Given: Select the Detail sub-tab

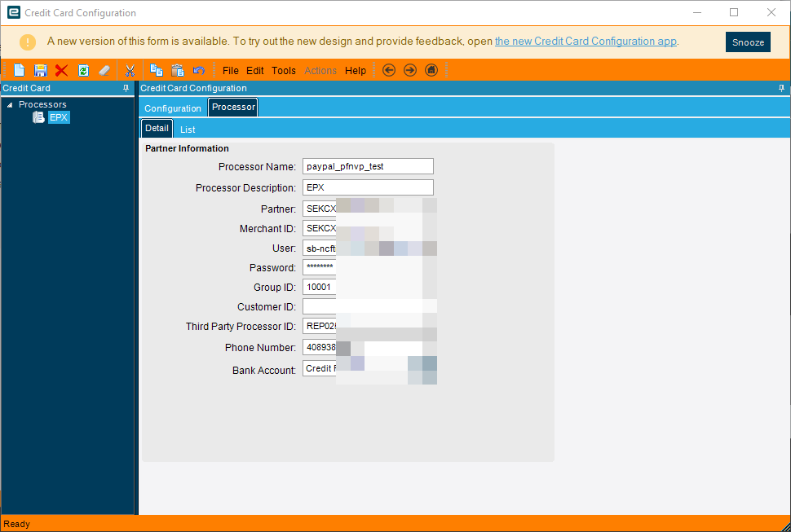Looking at the screenshot, I should point(157,128).
